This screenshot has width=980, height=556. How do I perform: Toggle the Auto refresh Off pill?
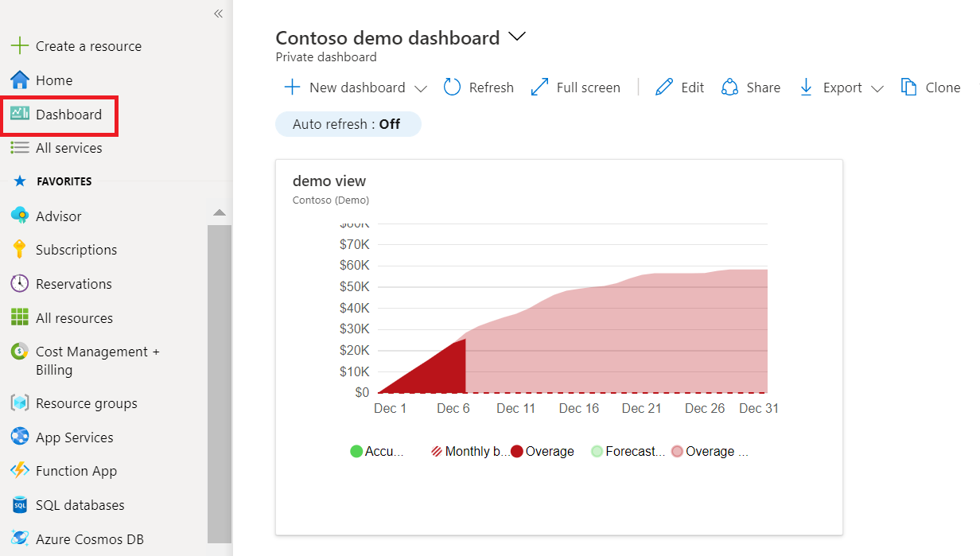tap(348, 124)
